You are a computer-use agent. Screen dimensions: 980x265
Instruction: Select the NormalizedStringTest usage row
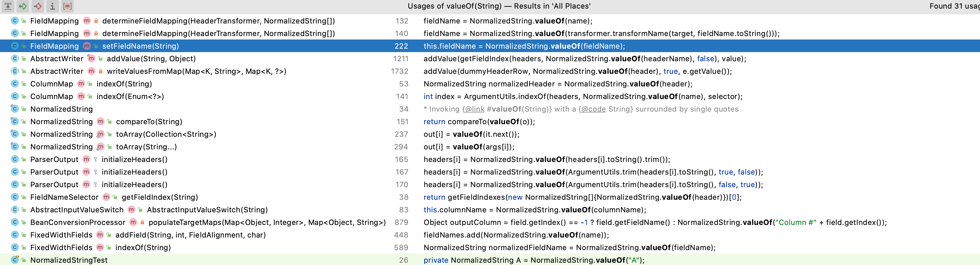(x=490, y=260)
